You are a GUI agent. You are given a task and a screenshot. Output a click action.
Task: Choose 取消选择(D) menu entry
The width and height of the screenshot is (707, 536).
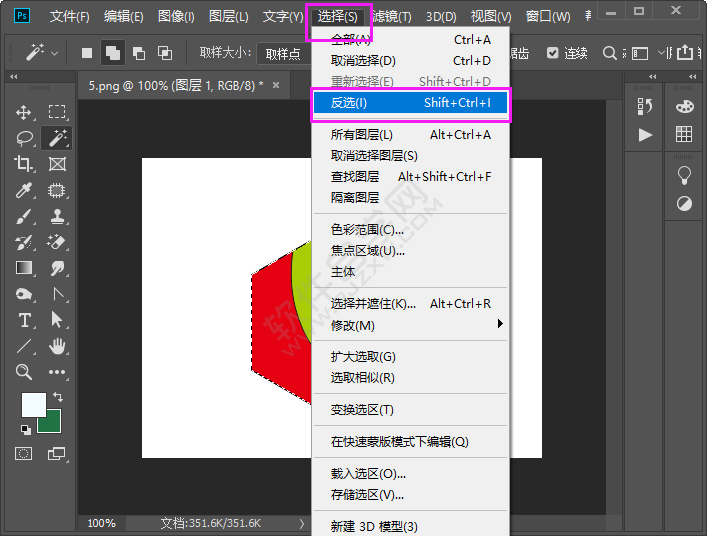pos(410,60)
